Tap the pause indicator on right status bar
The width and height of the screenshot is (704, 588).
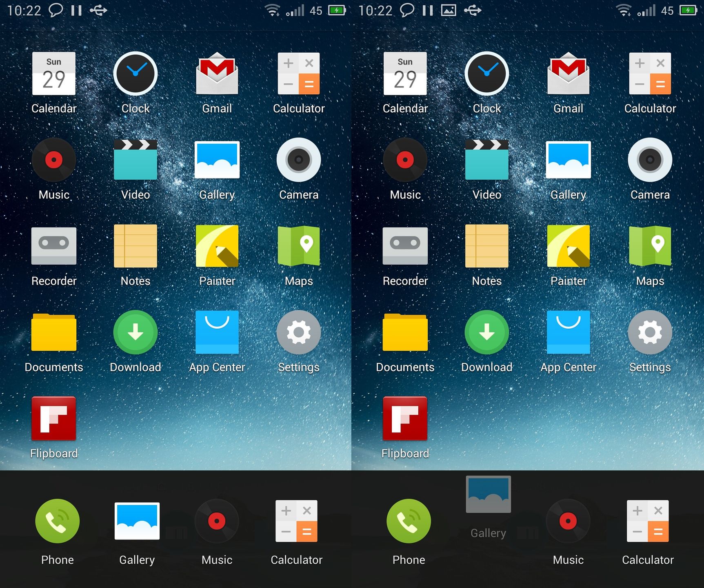(x=428, y=10)
